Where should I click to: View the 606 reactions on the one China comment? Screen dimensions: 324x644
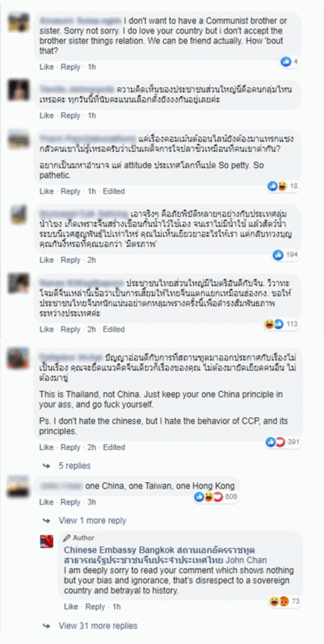(216, 497)
